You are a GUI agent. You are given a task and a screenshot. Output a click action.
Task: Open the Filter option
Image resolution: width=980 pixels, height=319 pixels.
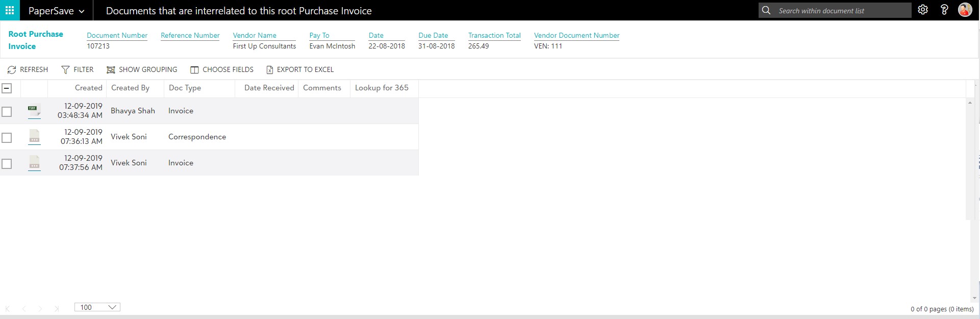(78, 69)
